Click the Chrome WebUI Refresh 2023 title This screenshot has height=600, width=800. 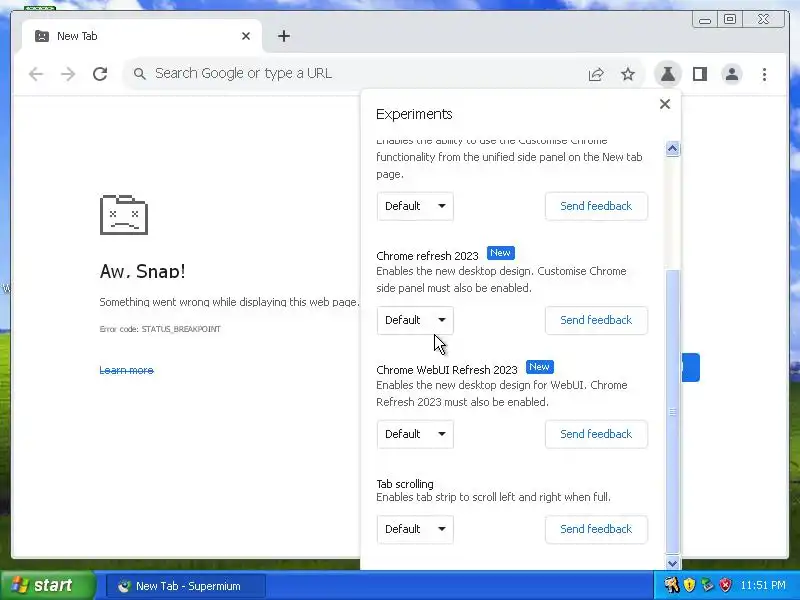point(447,370)
